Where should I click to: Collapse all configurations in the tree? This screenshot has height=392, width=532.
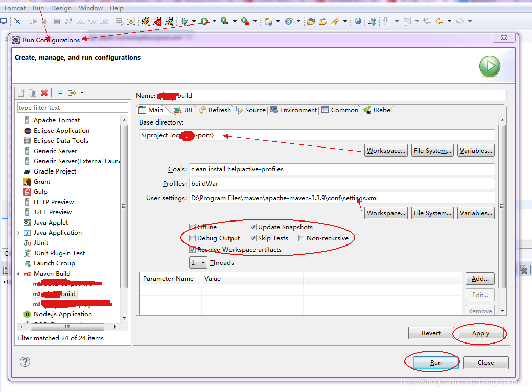[60, 93]
